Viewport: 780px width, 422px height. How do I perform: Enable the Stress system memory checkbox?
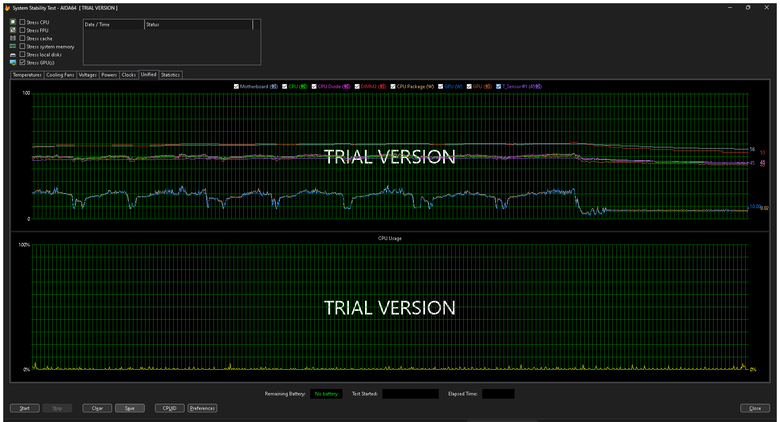(22, 46)
